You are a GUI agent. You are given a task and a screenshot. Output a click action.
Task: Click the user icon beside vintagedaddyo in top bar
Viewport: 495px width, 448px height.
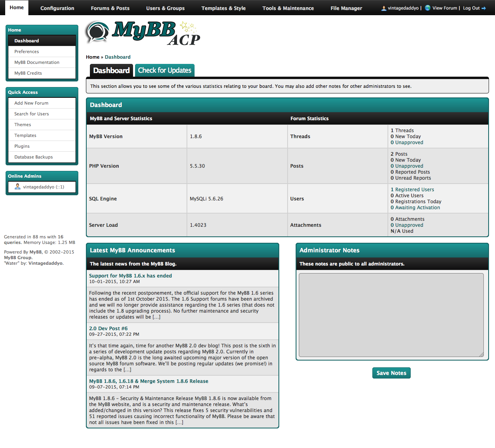tap(384, 8)
